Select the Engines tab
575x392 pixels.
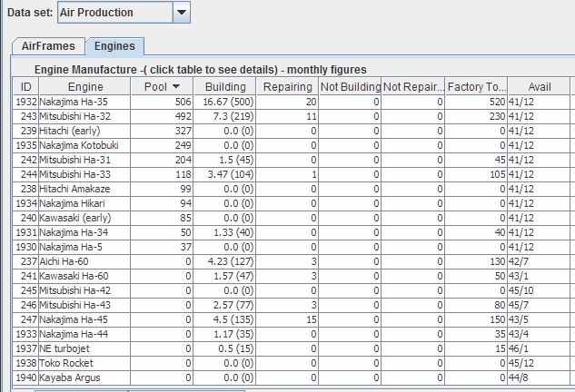click(114, 46)
